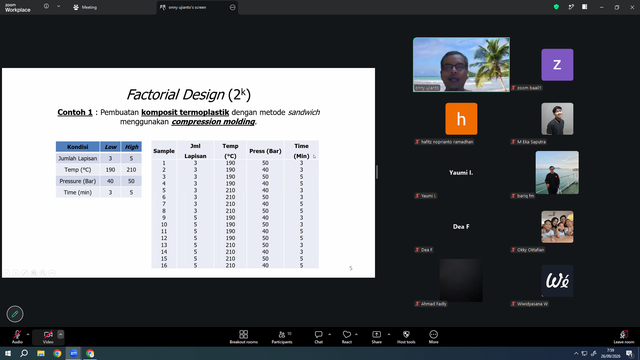
Task: Click the Leave room button
Action: coord(624,337)
